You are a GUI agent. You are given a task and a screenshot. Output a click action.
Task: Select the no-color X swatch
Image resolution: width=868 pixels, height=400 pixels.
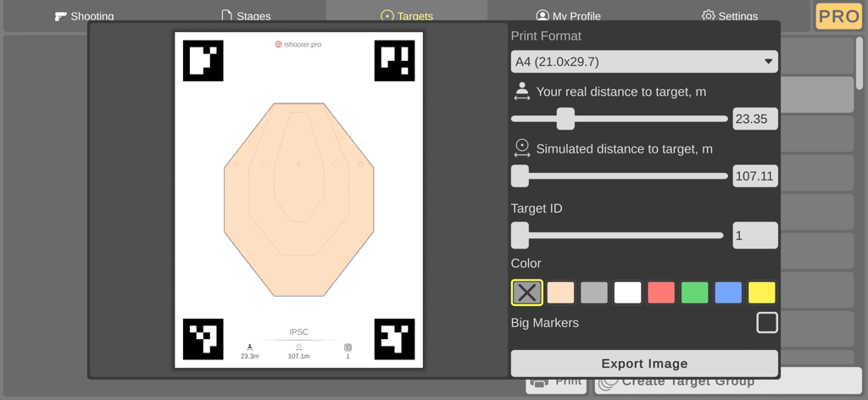coord(527,292)
